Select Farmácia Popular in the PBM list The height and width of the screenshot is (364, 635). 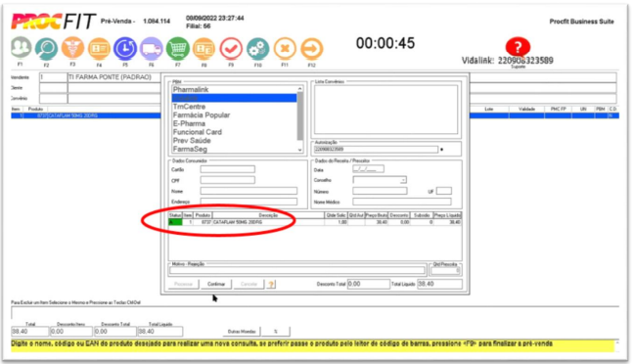202,115
